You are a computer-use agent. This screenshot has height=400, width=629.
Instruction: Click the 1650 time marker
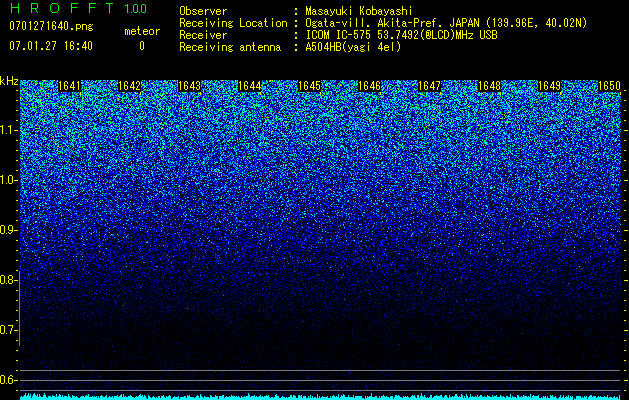pos(610,86)
